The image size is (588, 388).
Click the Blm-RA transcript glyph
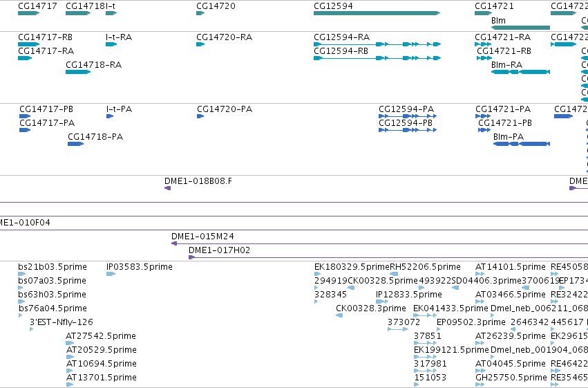520,72
